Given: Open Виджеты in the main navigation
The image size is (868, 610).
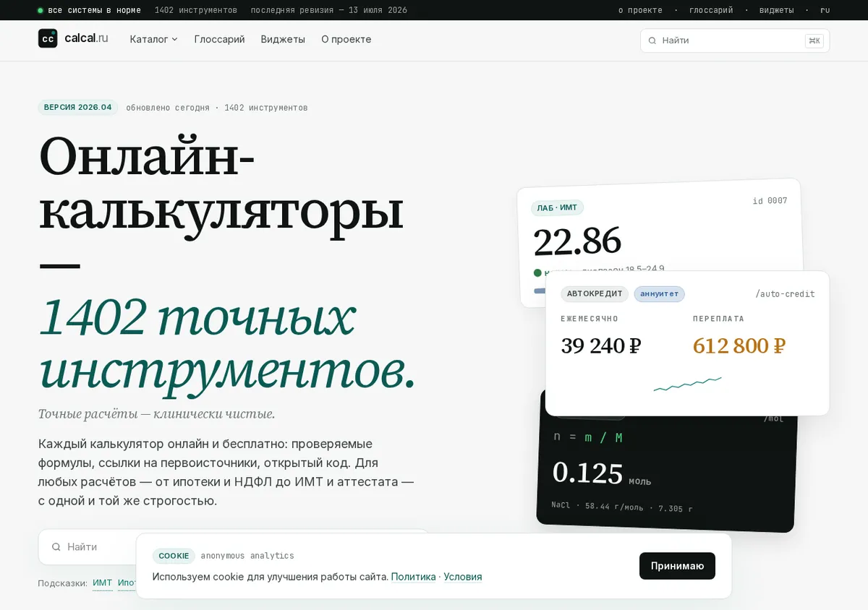Looking at the screenshot, I should [x=283, y=39].
